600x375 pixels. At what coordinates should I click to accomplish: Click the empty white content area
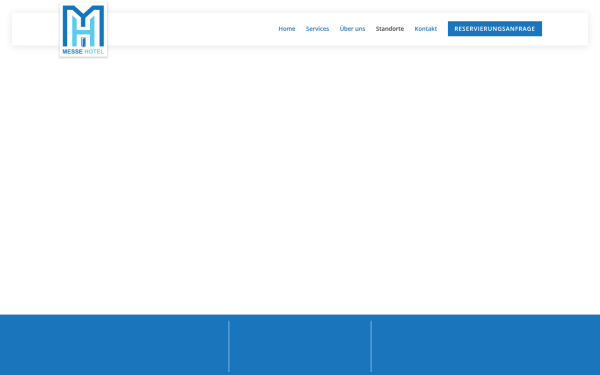300,180
